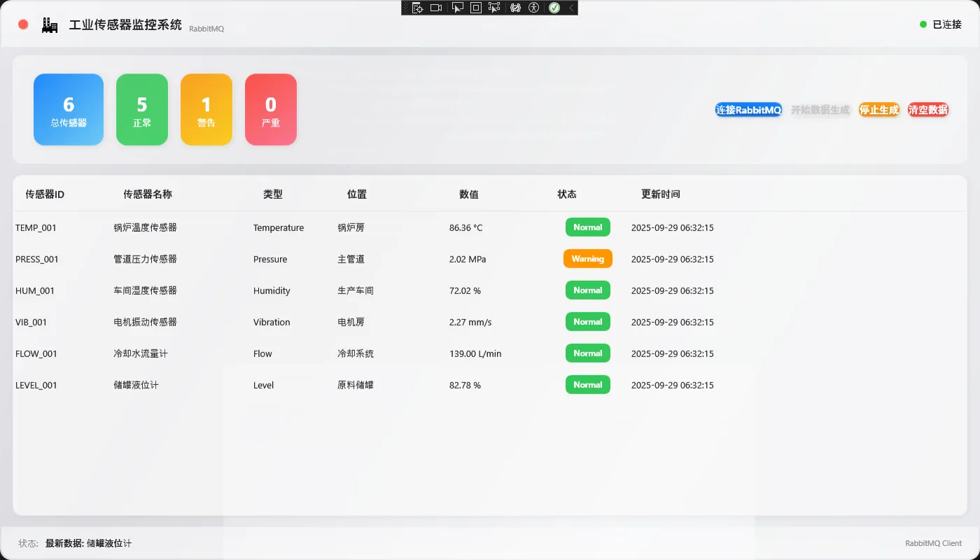Click the factory logo icon in header

tap(50, 25)
